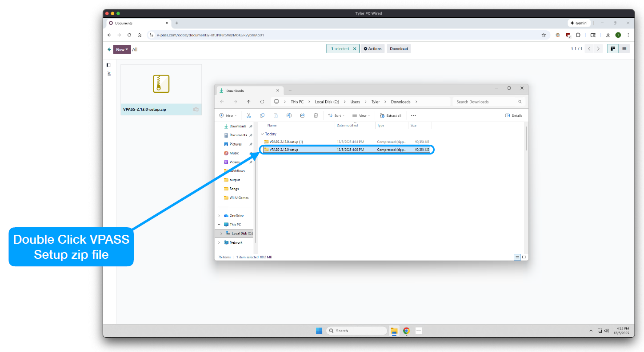Open the Sort dropdown in Explorer
The image size is (644, 352).
pyautogui.click(x=336, y=115)
